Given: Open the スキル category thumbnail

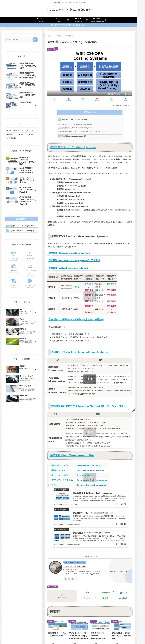Looking at the screenshot, I should 12,312.
